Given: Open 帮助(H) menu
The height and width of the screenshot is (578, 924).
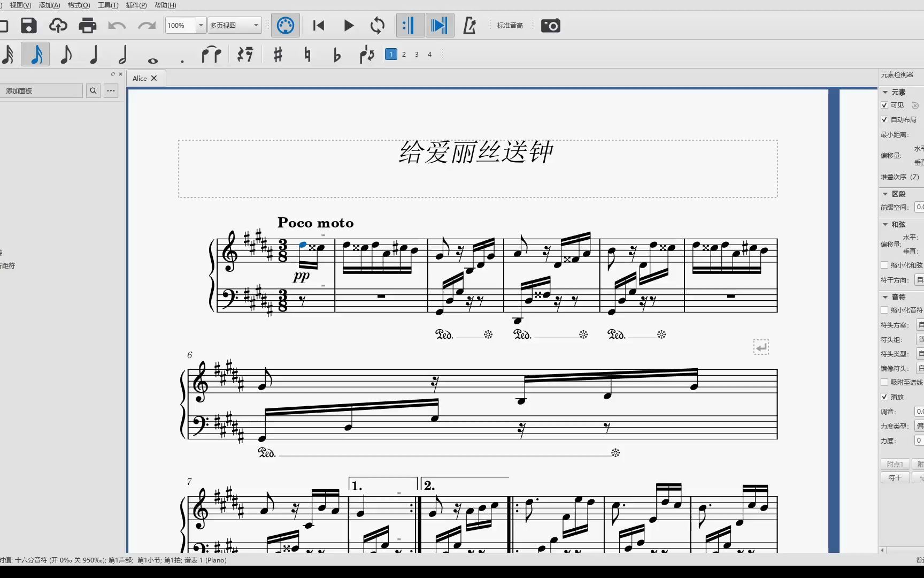Looking at the screenshot, I should [165, 5].
